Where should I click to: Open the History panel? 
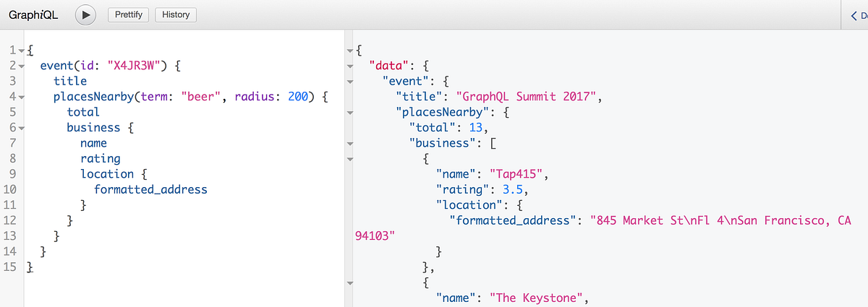176,14
